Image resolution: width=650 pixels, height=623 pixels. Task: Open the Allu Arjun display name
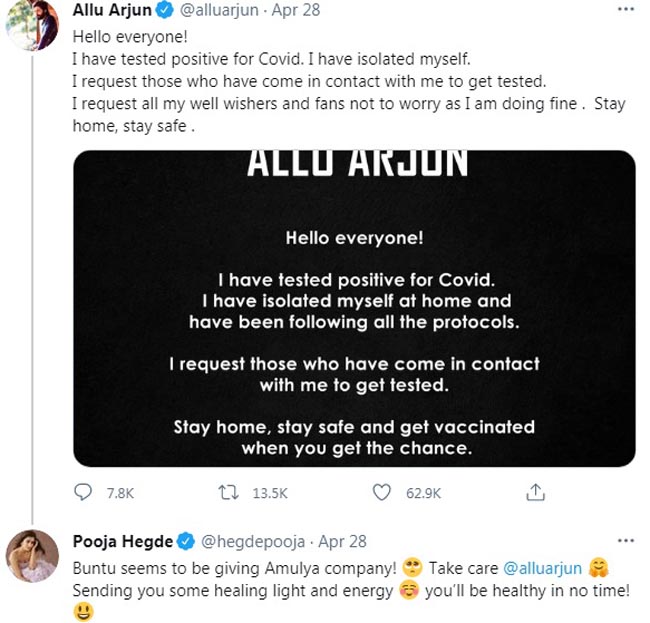click(114, 11)
